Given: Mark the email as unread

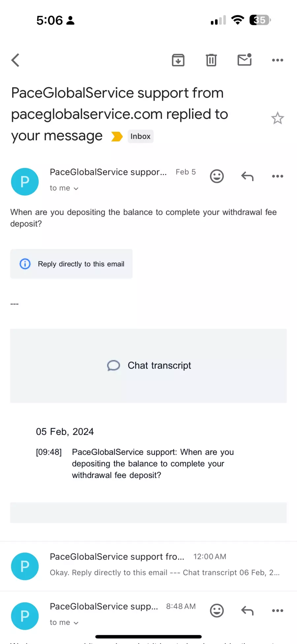Looking at the screenshot, I should (245, 60).
